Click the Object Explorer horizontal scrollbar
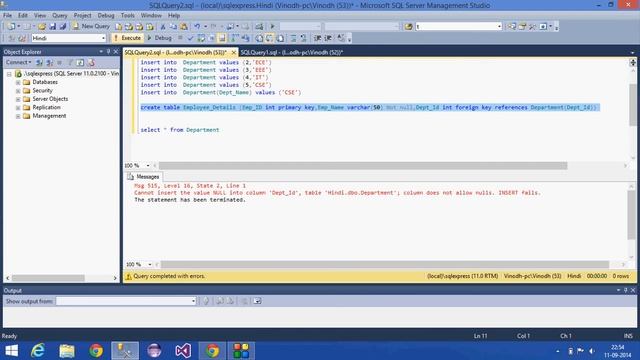This screenshot has width=640, height=360. [x=48, y=278]
